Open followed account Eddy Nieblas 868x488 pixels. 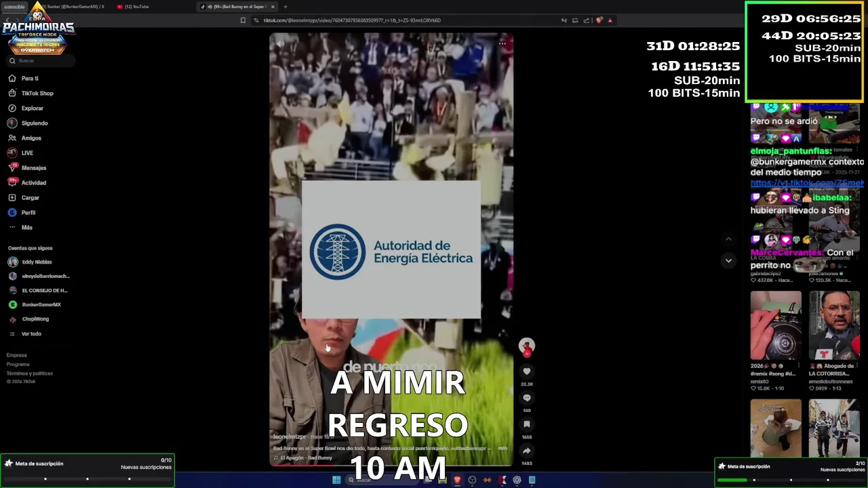[36, 262]
